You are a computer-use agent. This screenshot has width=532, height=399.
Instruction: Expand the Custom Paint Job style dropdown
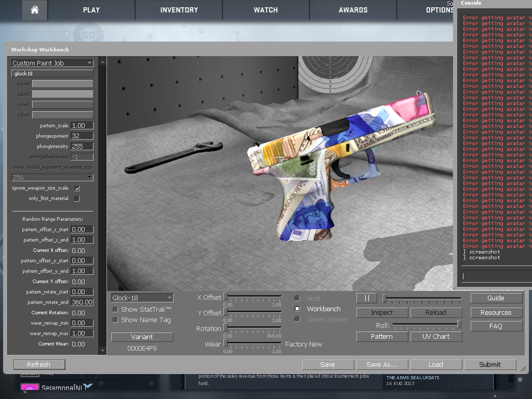[x=52, y=63]
